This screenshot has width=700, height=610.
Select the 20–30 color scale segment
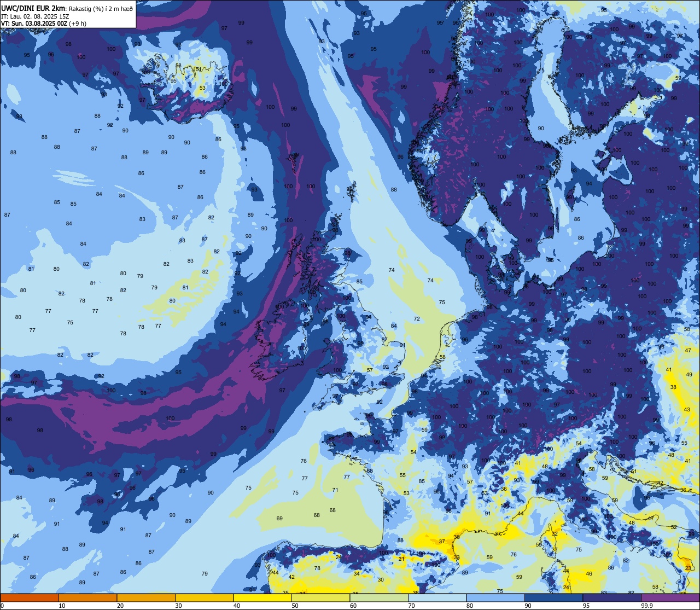click(146, 597)
